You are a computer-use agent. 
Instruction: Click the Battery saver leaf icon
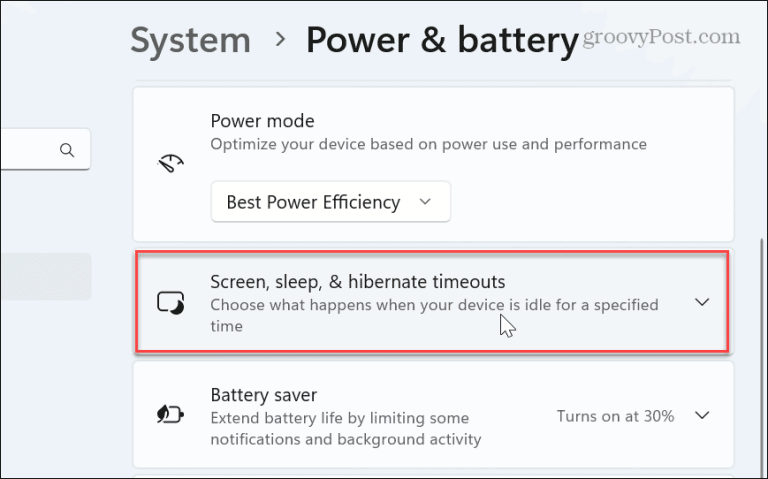(170, 415)
